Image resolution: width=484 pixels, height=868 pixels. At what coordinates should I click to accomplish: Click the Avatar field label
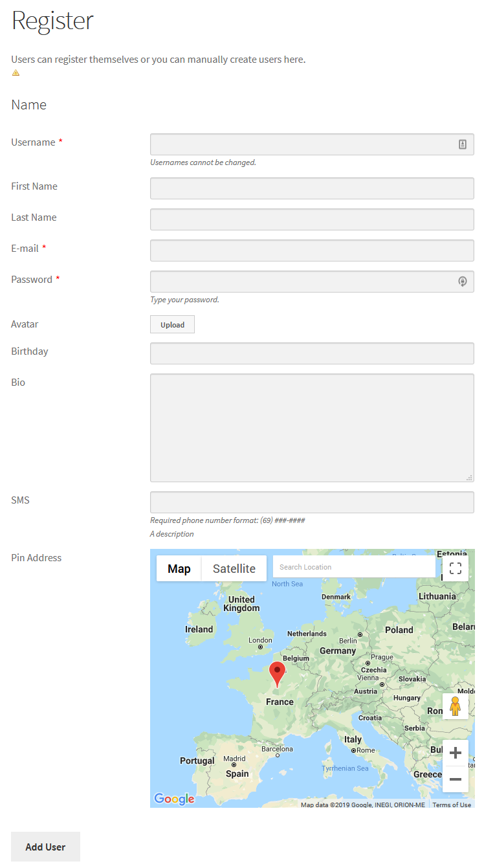(25, 324)
